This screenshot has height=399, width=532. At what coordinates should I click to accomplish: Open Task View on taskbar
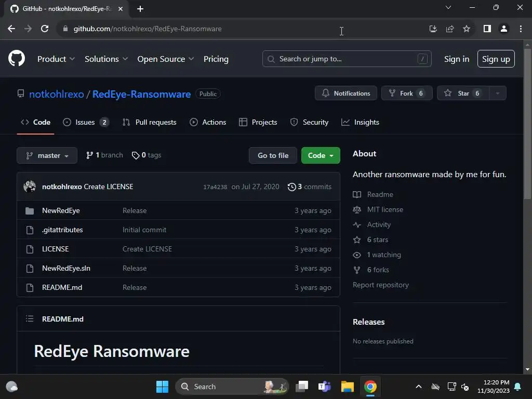pyautogui.click(x=302, y=387)
